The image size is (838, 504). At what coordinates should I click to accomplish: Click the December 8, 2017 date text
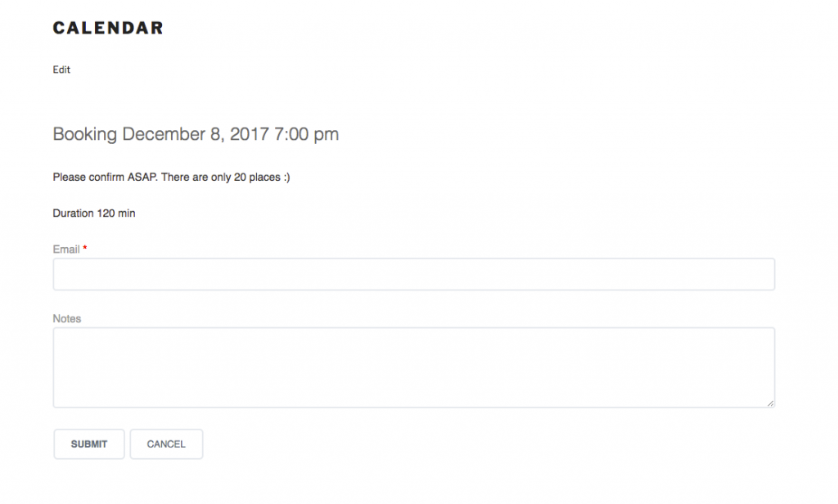tap(196, 134)
